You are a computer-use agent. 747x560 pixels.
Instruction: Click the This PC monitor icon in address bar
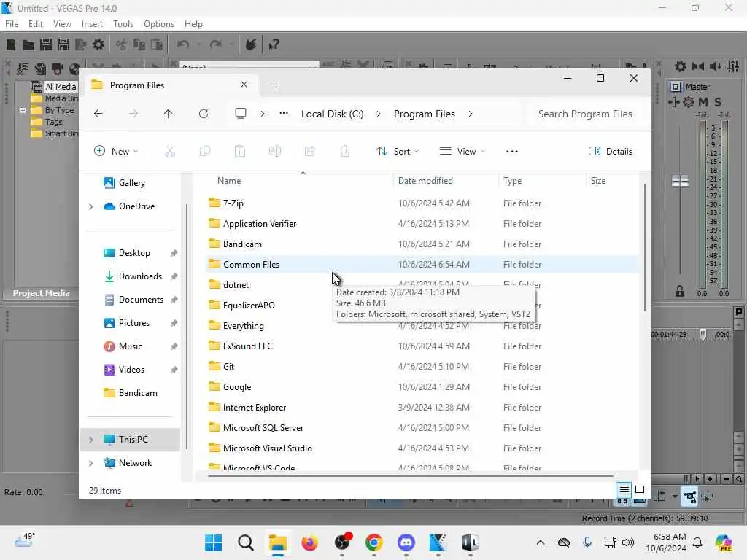(241, 114)
